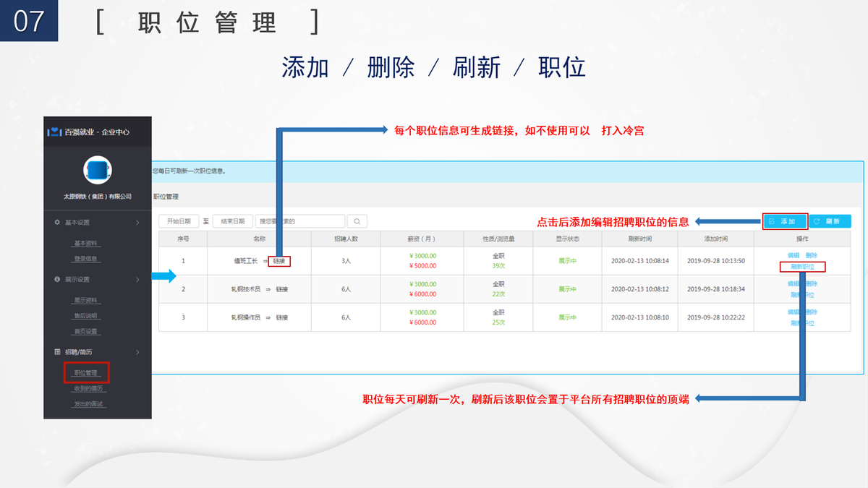Click the ¥5000.00 salary value
This screenshot has width=868, height=488.
[423, 266]
